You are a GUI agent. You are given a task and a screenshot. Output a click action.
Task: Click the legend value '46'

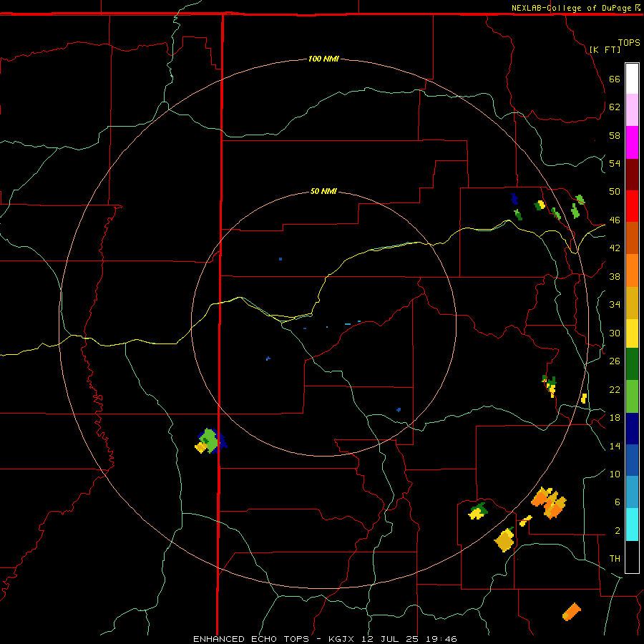(x=615, y=220)
